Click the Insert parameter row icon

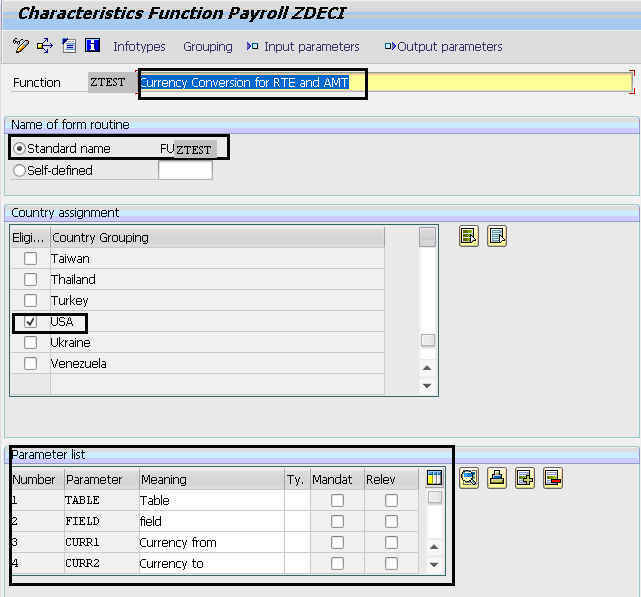(525, 478)
